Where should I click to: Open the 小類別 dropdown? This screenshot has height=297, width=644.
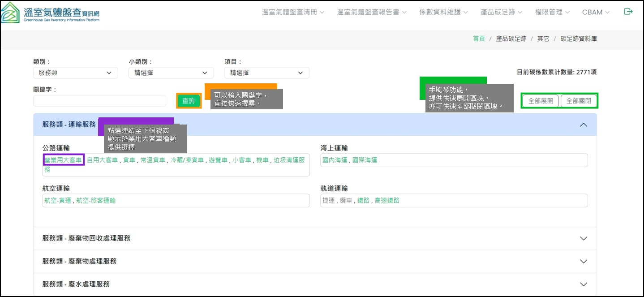click(171, 73)
